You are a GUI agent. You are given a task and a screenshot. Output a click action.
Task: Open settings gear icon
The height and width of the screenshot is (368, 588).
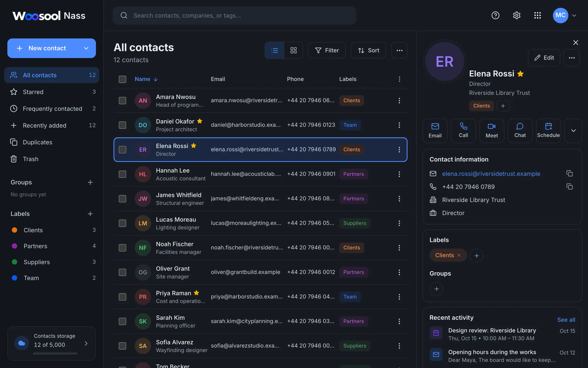click(x=516, y=16)
